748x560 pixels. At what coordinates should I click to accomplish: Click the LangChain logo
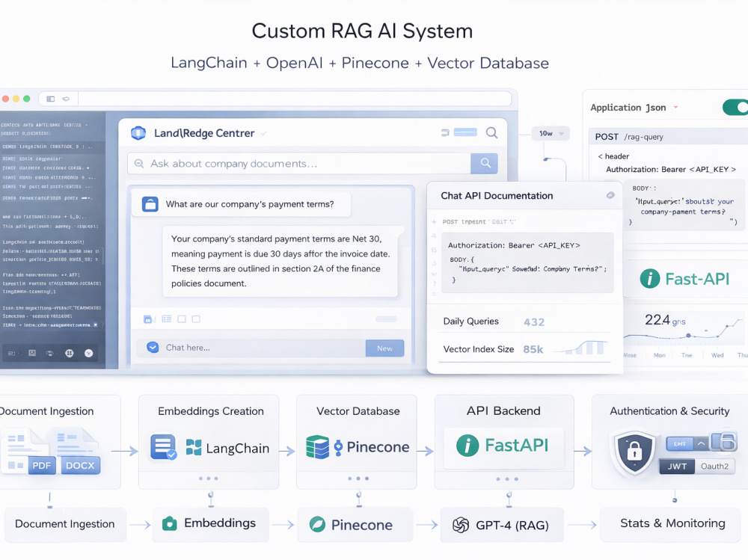coord(227,448)
